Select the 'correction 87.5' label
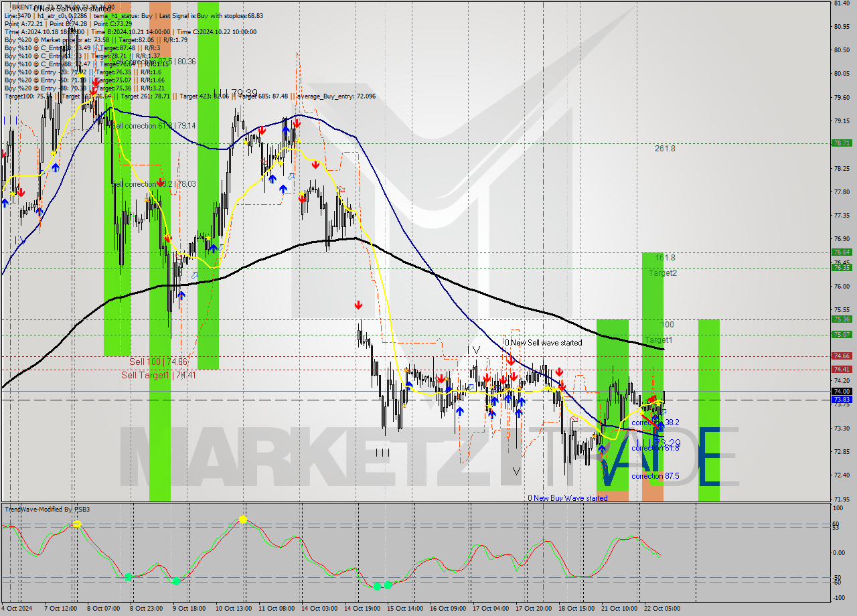This screenshot has height=616, width=857. tap(655, 476)
